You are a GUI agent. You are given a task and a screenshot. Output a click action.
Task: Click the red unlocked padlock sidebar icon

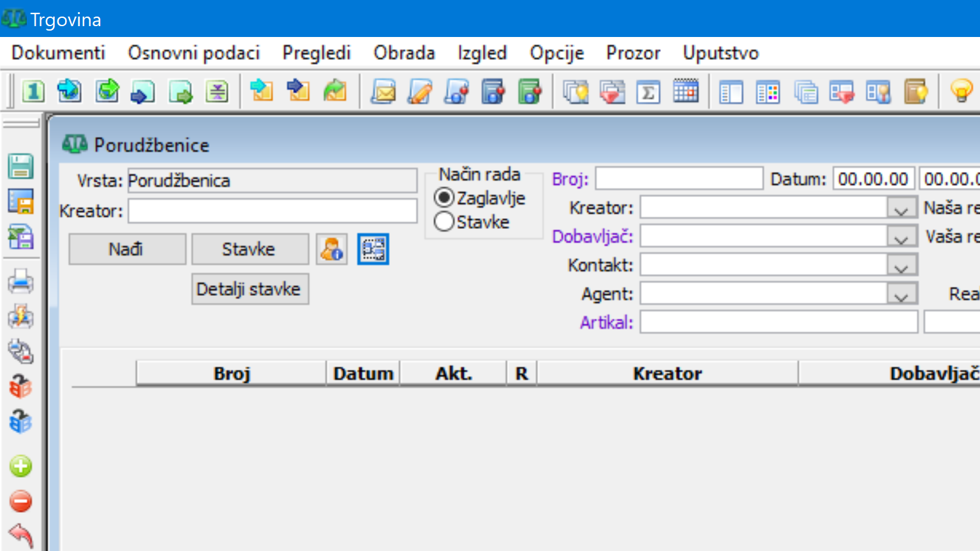(x=21, y=386)
